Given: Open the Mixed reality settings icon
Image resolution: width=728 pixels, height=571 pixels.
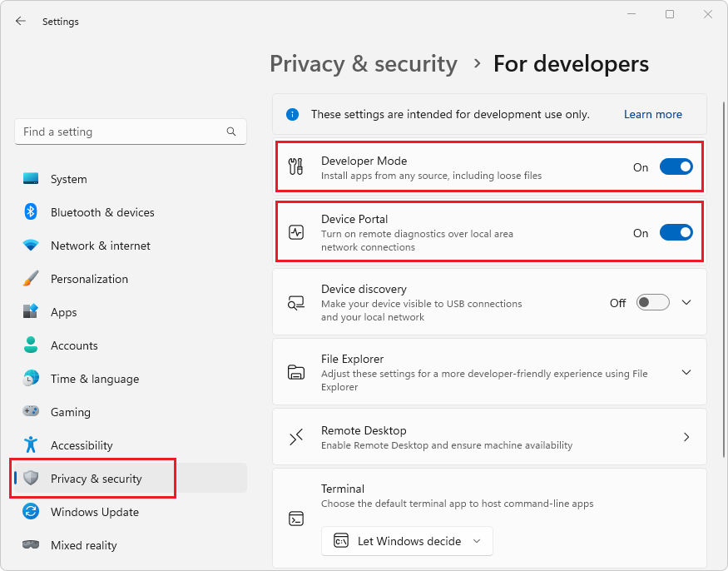Looking at the screenshot, I should pyautogui.click(x=32, y=545).
